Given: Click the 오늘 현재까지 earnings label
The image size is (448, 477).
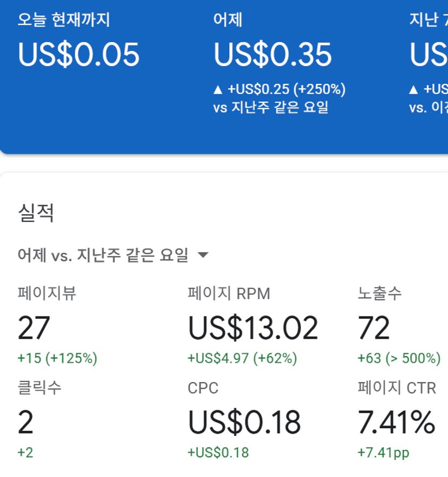Looking at the screenshot, I should [x=64, y=20].
